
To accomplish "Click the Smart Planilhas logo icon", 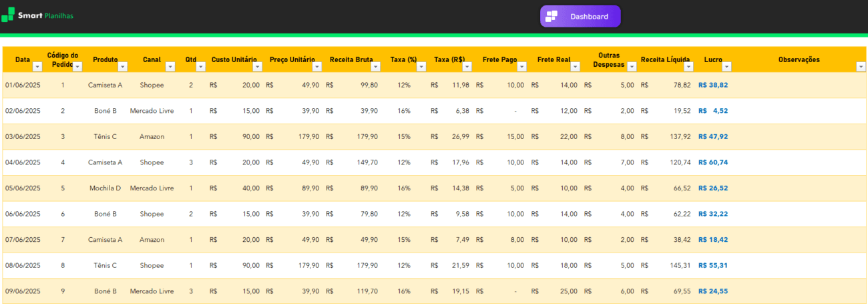I will 7,15.
